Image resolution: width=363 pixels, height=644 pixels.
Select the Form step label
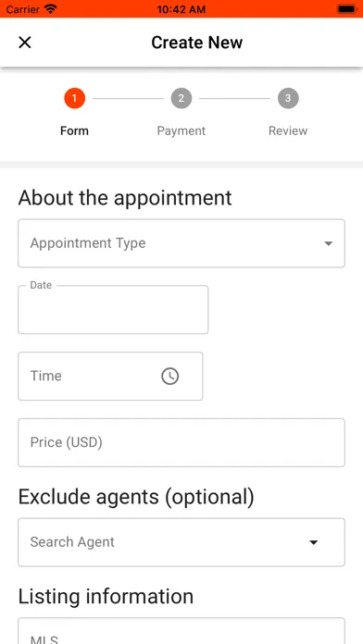tap(74, 130)
